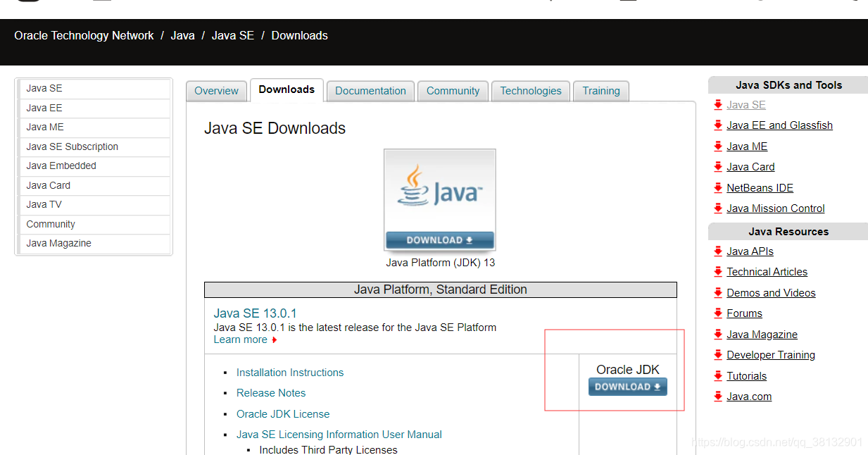Switch to the Documentation tab

(370, 91)
